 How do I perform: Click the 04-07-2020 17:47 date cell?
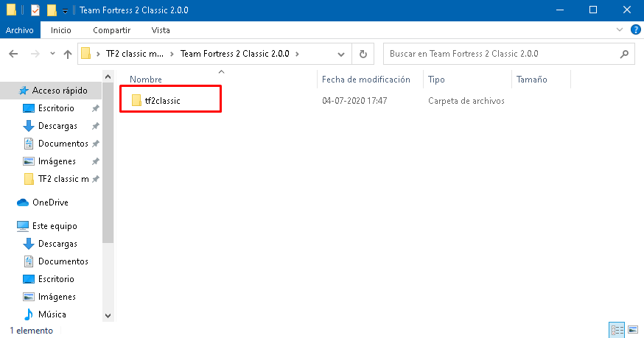pyautogui.click(x=354, y=101)
